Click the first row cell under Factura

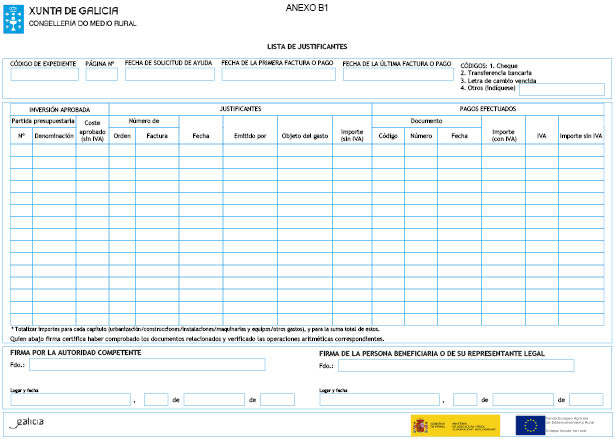click(x=157, y=149)
